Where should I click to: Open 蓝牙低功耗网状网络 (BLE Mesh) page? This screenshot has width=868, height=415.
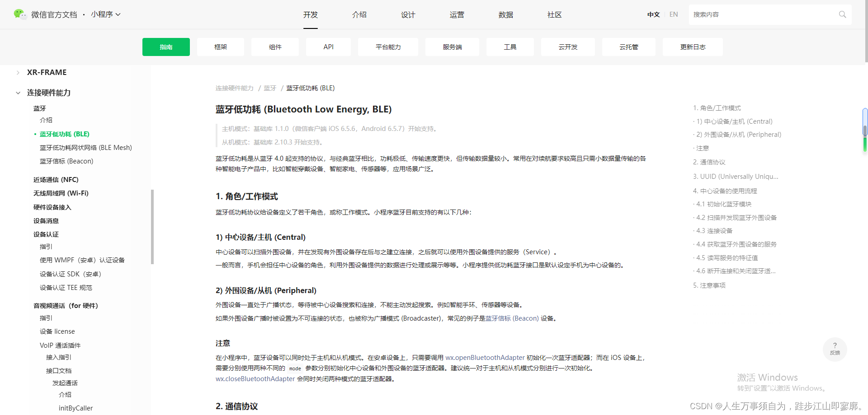(x=86, y=148)
